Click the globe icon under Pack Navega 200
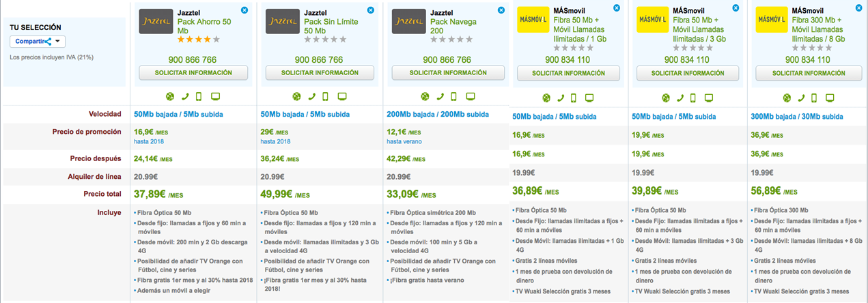Screen dimensions: 868x303 (x=425, y=96)
